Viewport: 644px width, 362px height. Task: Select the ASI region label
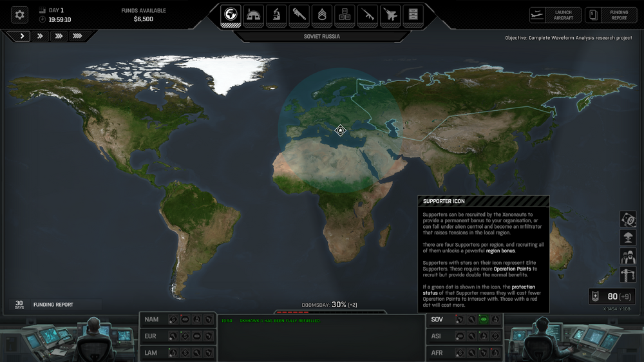[x=436, y=336]
